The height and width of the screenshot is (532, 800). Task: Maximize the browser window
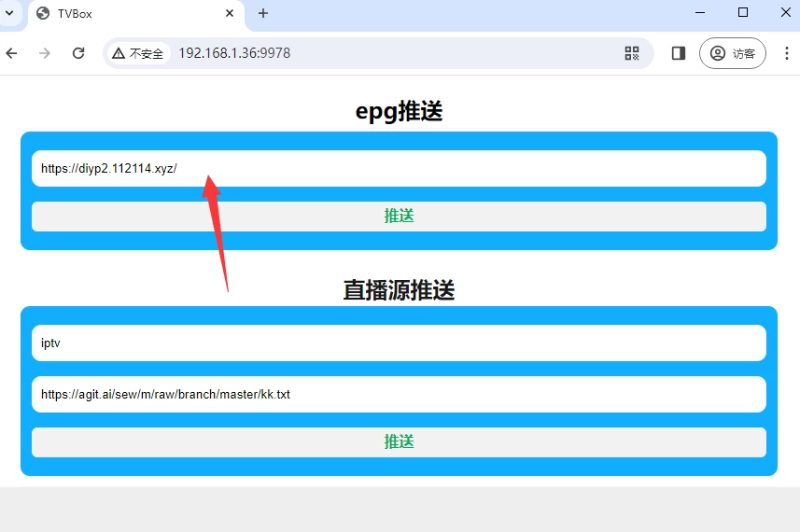click(x=743, y=13)
